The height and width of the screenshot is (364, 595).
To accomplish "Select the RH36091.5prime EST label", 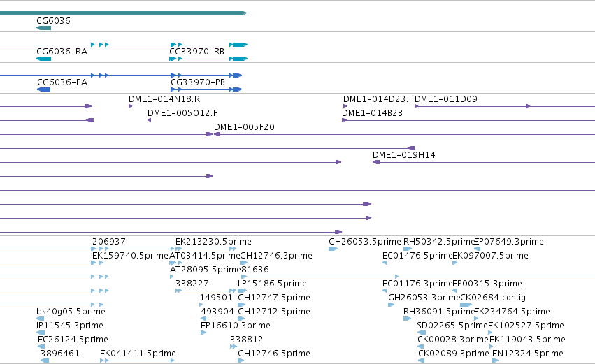I will coord(439,312).
